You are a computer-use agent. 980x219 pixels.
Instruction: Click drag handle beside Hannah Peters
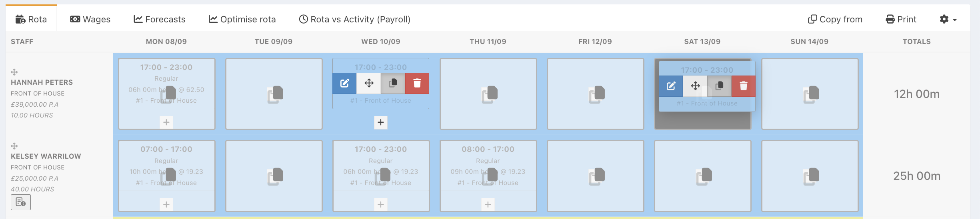point(14,72)
